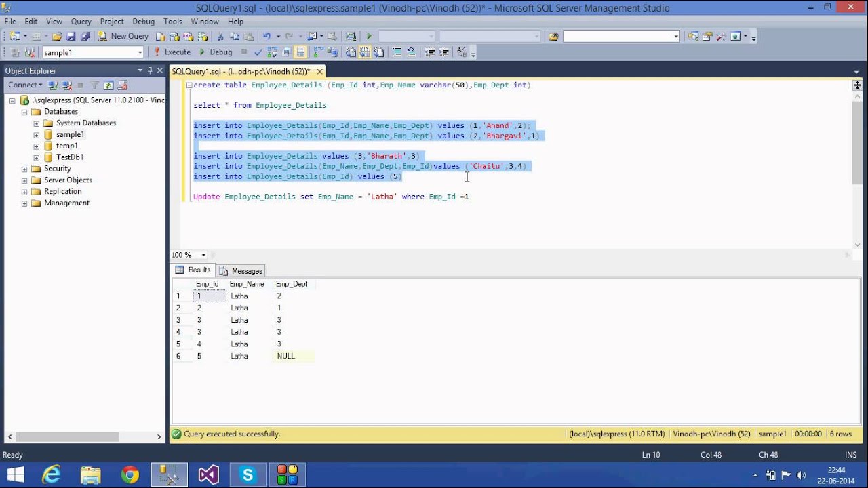Image resolution: width=868 pixels, height=488 pixels.
Task: Expand the TestDb1 database node
Action: pos(37,157)
